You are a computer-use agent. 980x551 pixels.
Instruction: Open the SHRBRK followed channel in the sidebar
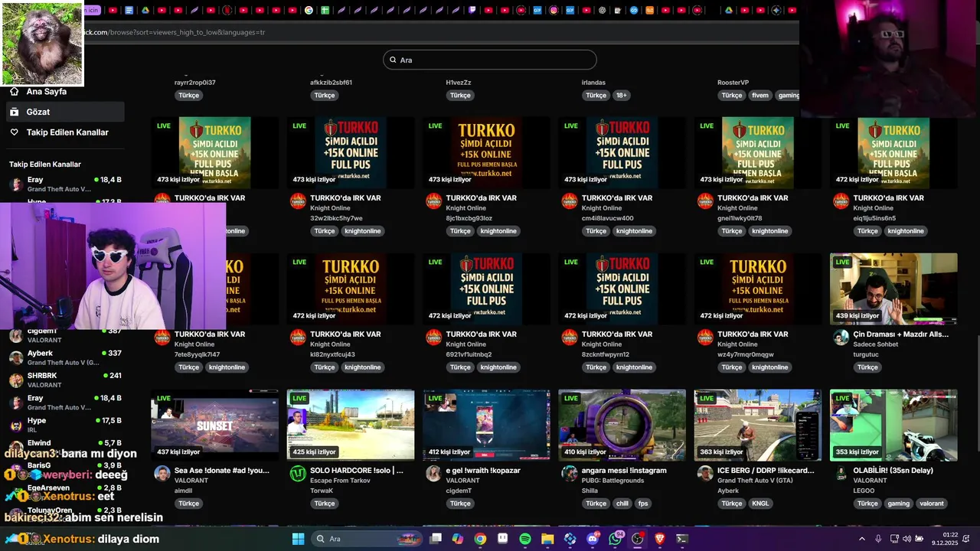pos(65,380)
